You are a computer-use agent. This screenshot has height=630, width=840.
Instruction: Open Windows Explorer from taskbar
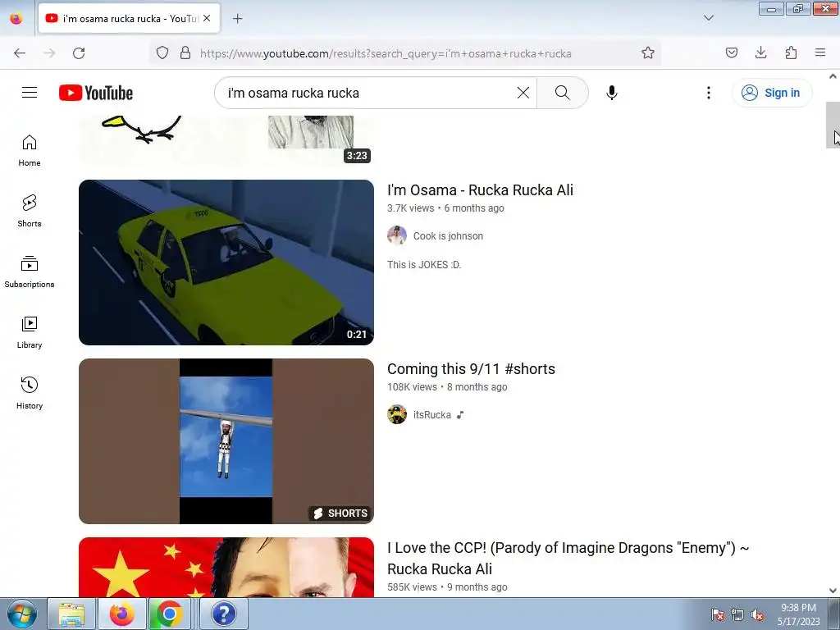pyautogui.click(x=71, y=614)
